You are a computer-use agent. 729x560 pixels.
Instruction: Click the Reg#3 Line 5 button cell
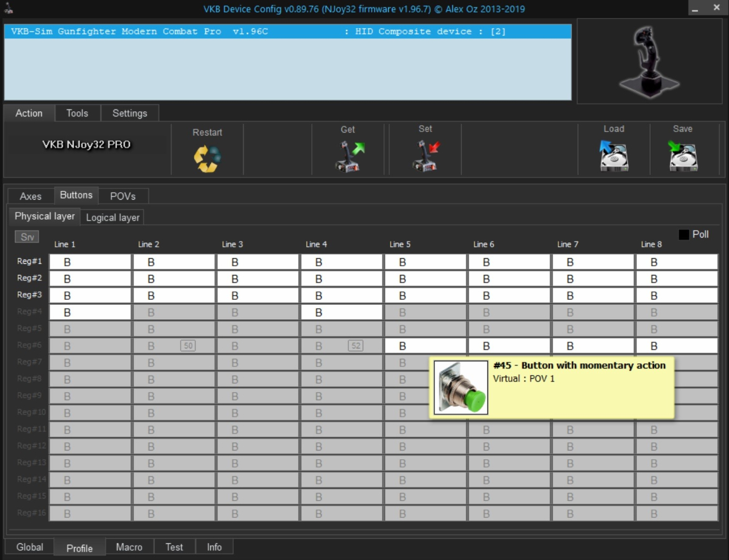[x=425, y=296]
